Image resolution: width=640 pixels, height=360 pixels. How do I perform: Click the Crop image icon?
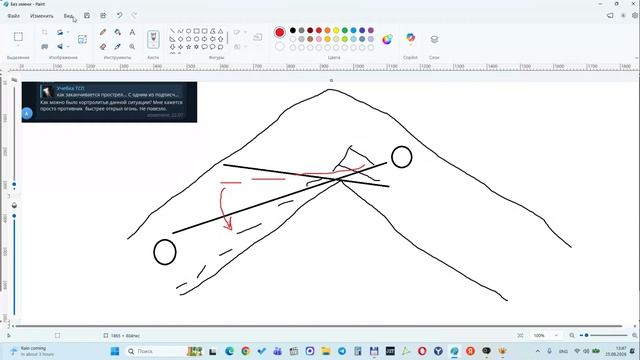click(x=44, y=32)
